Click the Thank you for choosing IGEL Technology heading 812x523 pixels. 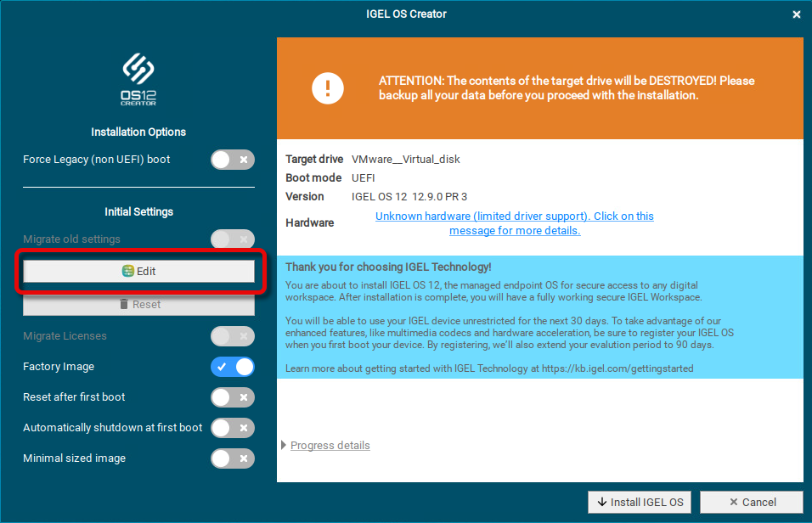388,267
